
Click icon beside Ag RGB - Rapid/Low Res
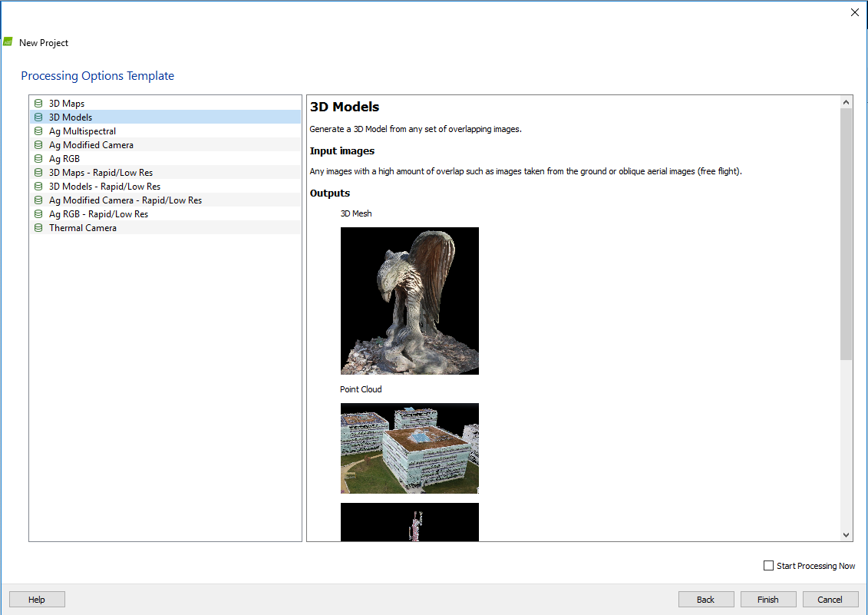[x=38, y=214]
